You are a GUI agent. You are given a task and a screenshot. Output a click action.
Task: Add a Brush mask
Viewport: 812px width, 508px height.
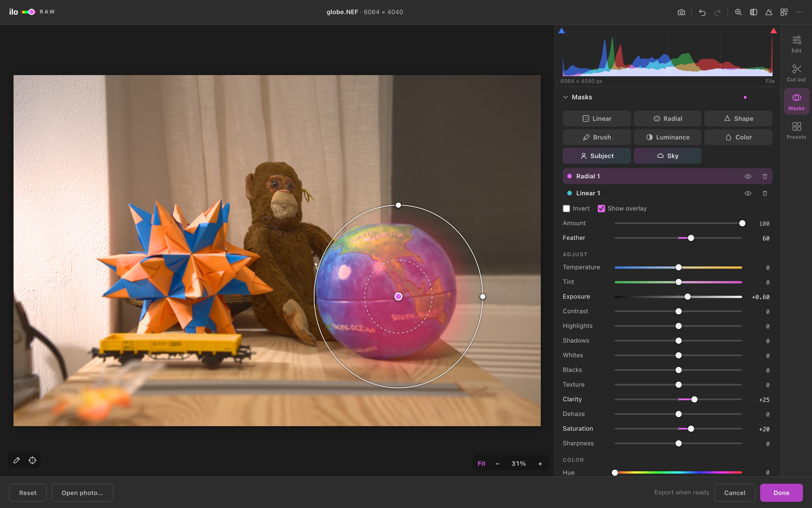tap(597, 137)
